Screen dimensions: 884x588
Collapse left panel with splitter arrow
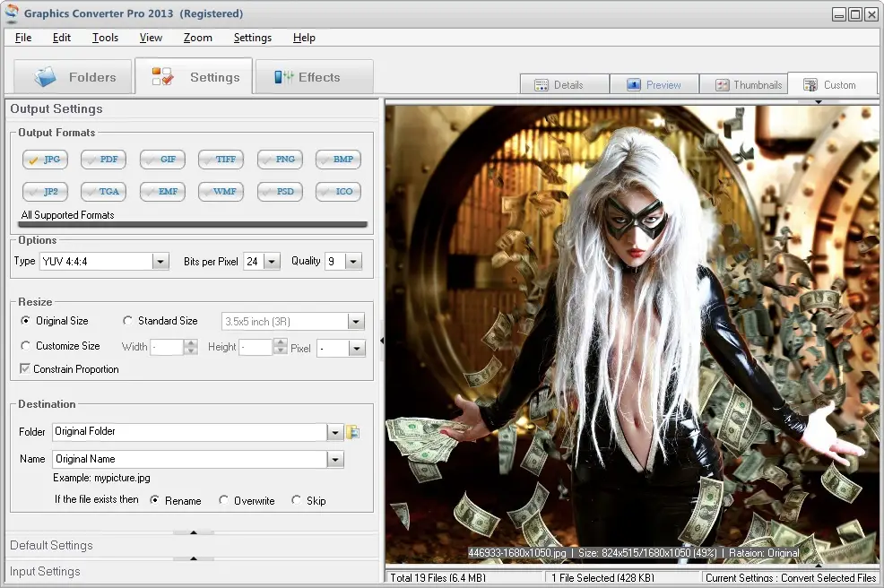point(382,341)
